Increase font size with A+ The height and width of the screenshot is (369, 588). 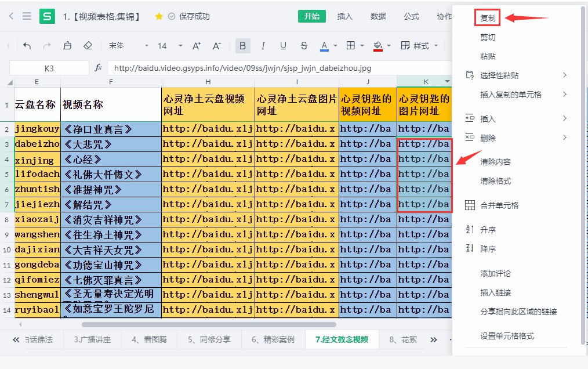pos(197,46)
